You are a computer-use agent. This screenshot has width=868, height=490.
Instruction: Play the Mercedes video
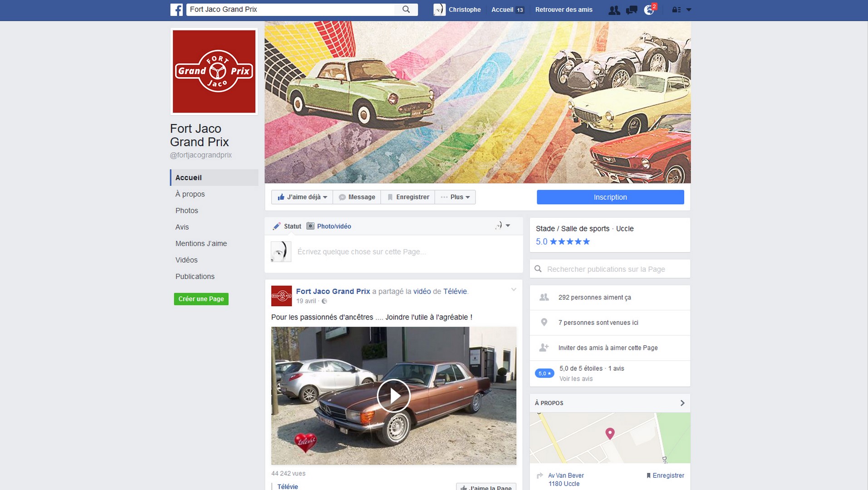(393, 396)
